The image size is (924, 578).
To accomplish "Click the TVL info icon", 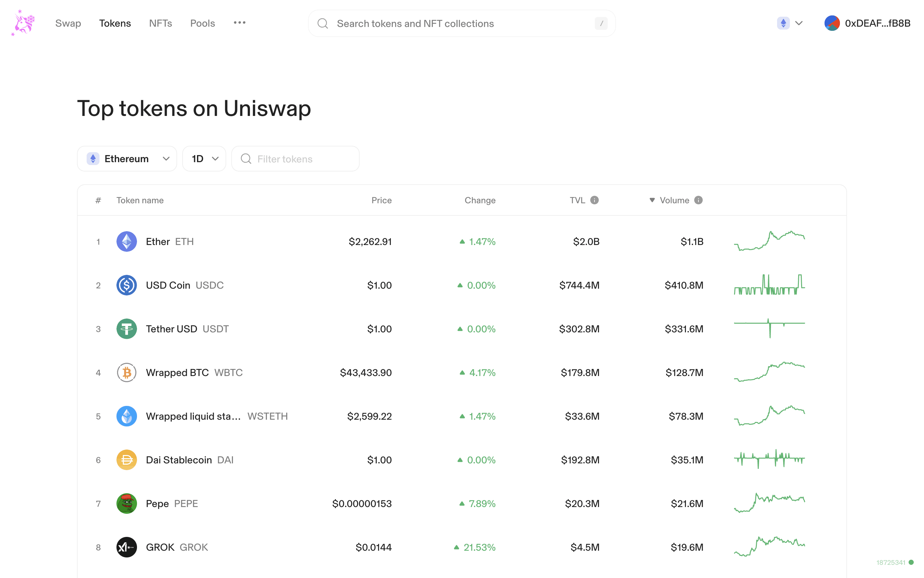I will [595, 200].
